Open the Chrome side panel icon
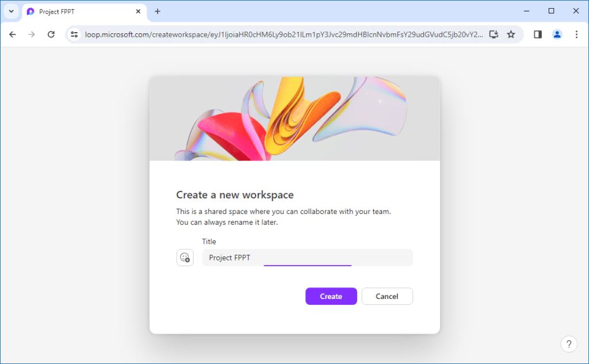 click(537, 34)
